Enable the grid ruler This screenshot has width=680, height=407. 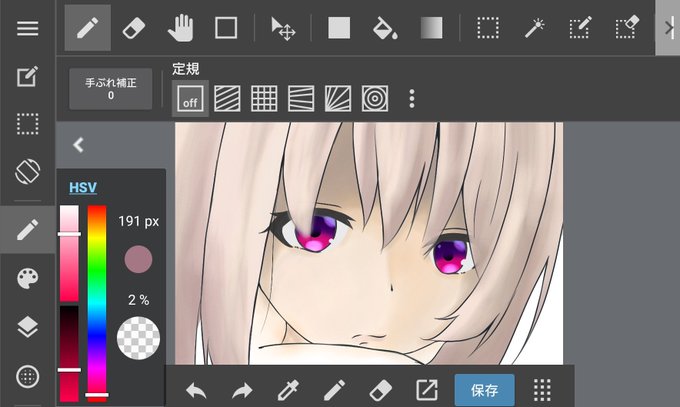pyautogui.click(x=264, y=98)
